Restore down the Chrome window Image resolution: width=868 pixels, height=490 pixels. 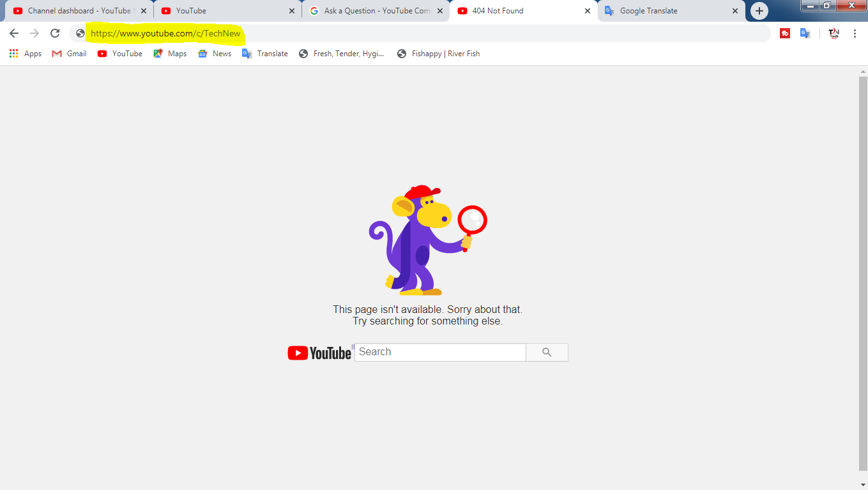[827, 6]
